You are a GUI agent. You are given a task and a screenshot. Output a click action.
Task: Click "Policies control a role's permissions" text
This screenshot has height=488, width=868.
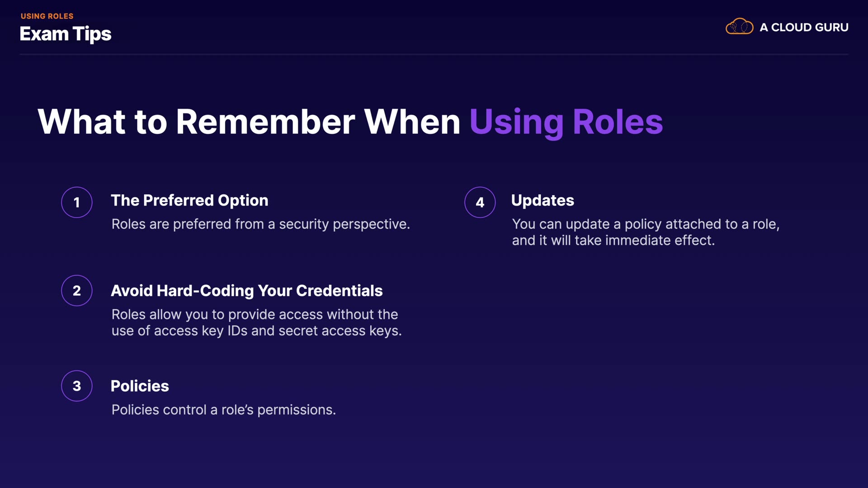pos(223,410)
